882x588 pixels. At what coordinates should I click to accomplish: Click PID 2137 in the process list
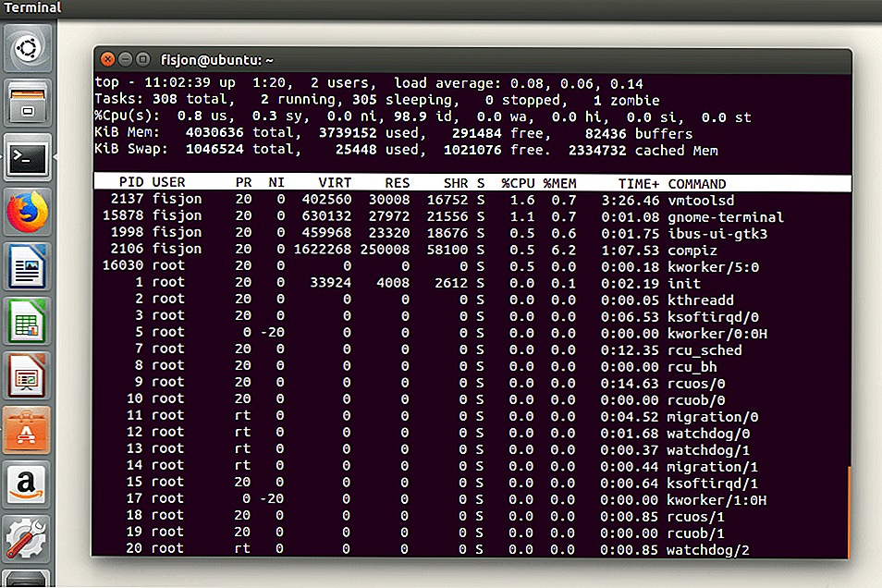128,199
